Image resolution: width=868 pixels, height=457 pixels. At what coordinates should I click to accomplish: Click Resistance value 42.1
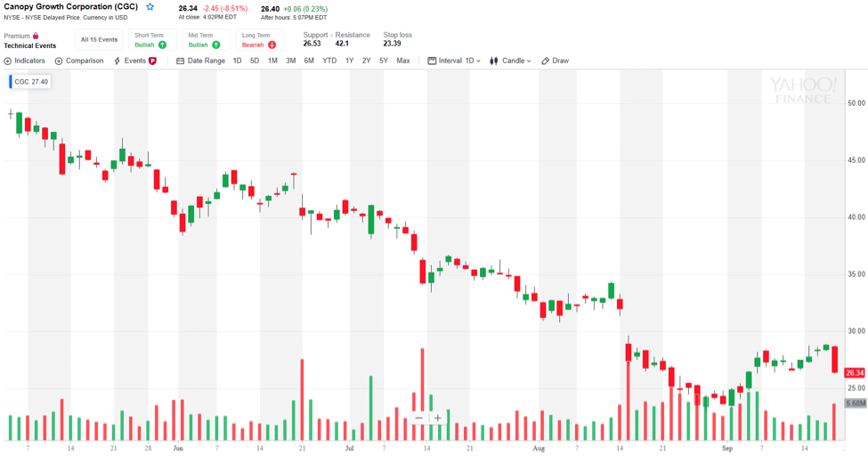342,44
